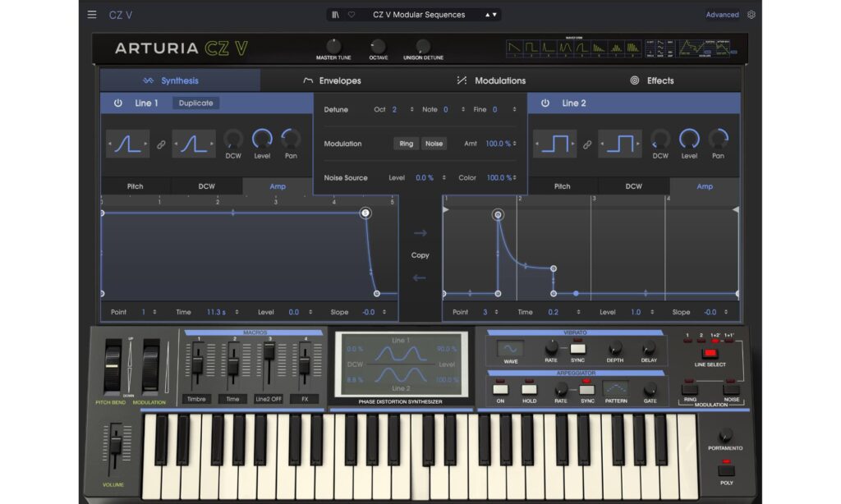Select Line 1 Pitch envelope tab
Image resolution: width=841 pixels, height=504 pixels.
point(136,186)
